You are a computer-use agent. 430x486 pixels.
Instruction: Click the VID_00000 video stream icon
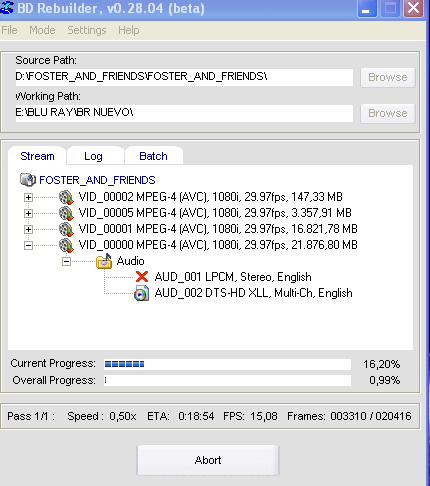click(66, 245)
